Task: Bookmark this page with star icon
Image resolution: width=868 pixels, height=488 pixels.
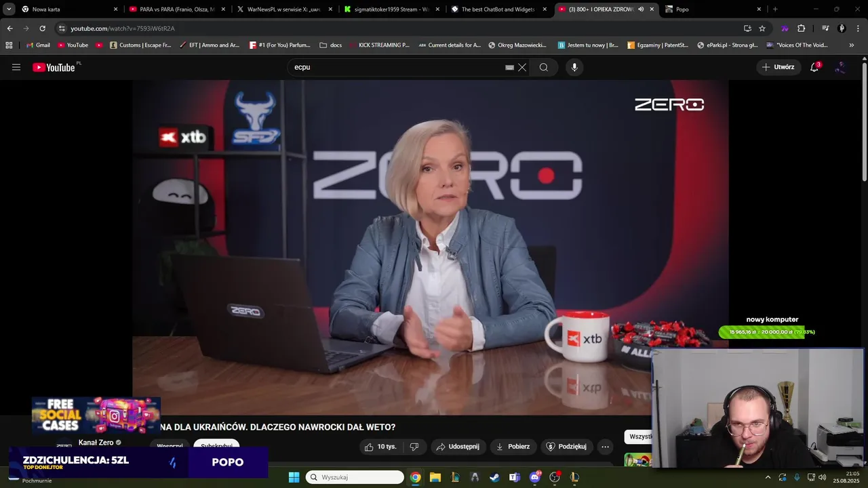Action: [x=762, y=28]
